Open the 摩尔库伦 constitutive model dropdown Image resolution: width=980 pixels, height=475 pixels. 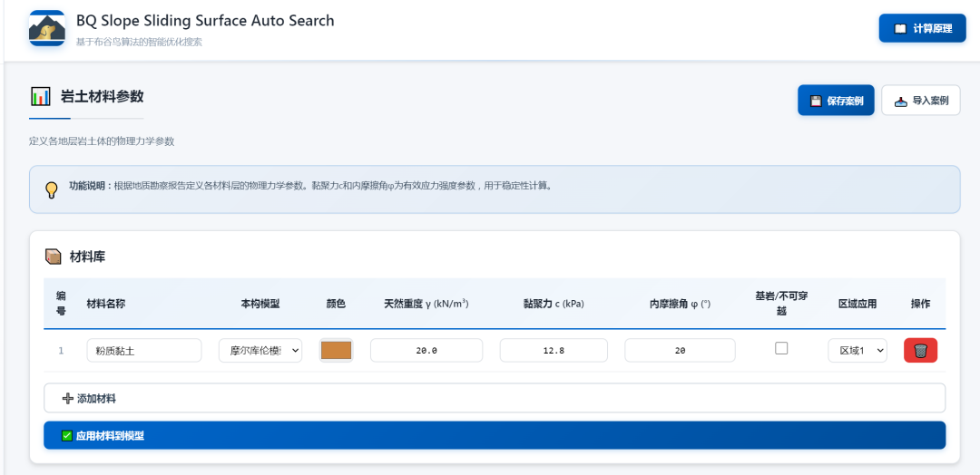click(x=260, y=350)
